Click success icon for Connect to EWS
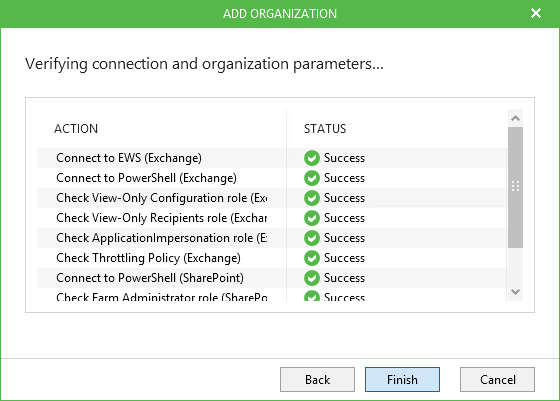The height and width of the screenshot is (401, 560). coord(312,158)
